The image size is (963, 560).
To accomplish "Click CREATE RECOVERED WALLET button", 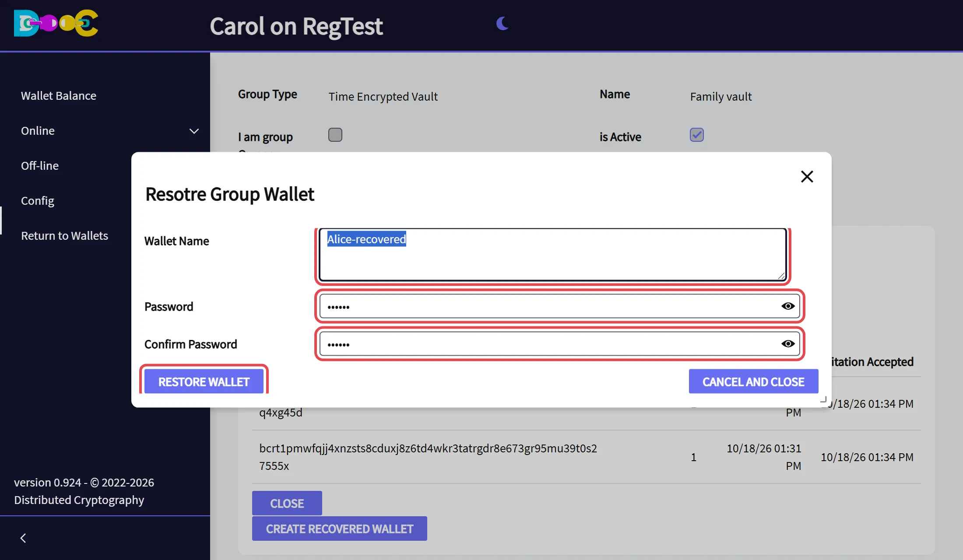I will [340, 528].
